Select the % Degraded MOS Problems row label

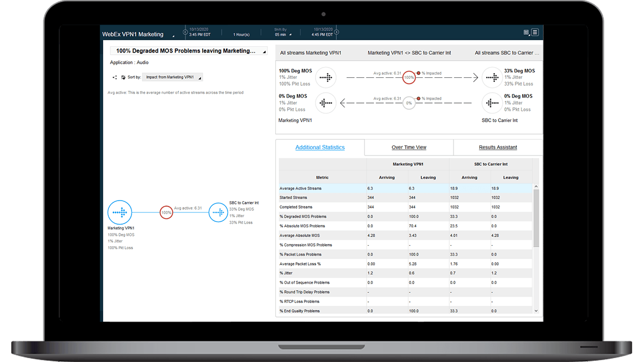tap(303, 217)
